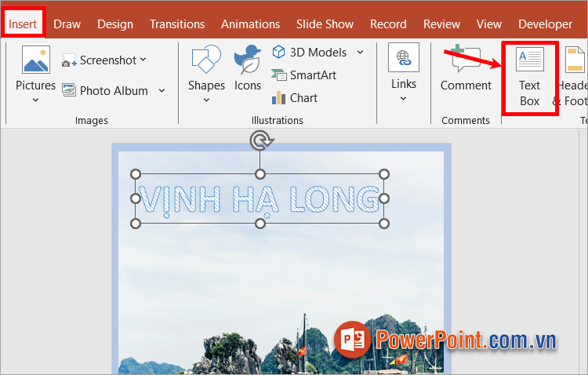Viewport: 588px width, 375px height.
Task: Insert Icons using the duck icon
Action: point(248,60)
